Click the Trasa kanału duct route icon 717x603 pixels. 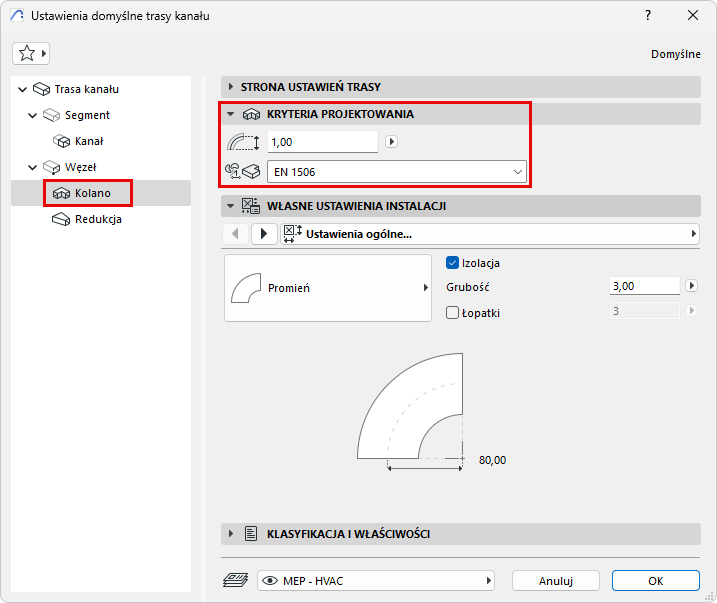click(41, 89)
